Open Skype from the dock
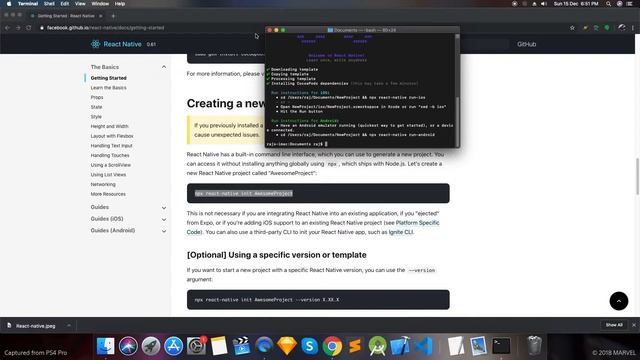This screenshot has height=360, width=640. point(309,346)
